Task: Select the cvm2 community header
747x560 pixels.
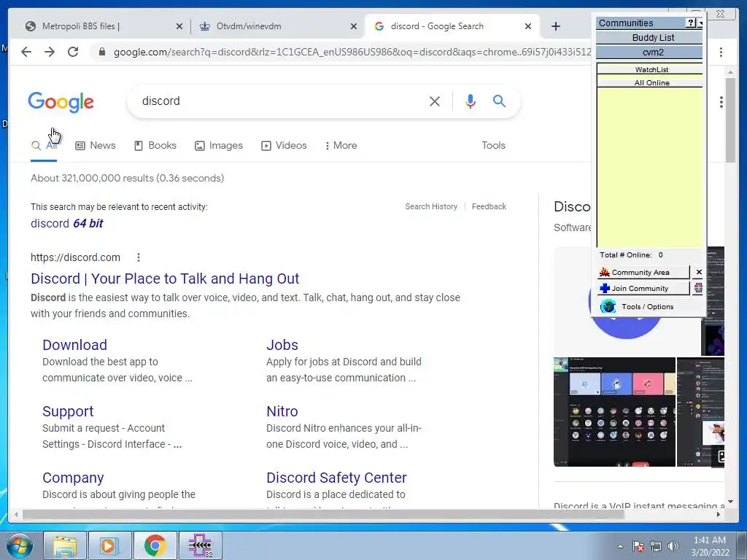Action: coord(649,52)
